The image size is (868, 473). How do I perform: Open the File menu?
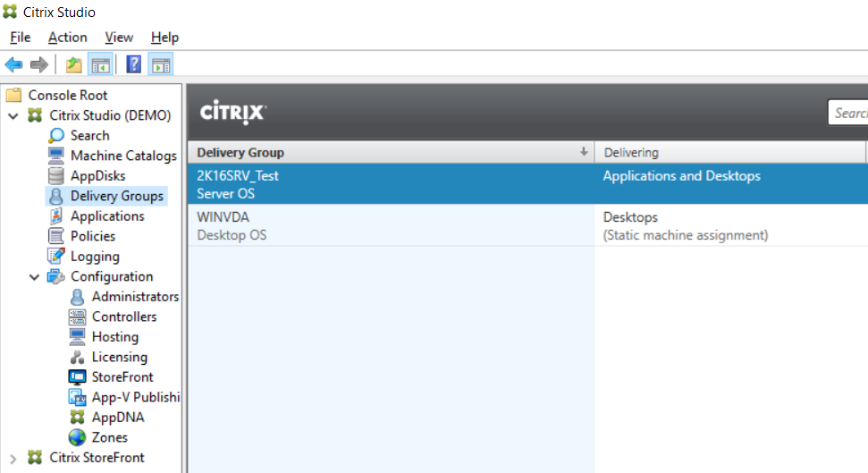click(x=21, y=38)
